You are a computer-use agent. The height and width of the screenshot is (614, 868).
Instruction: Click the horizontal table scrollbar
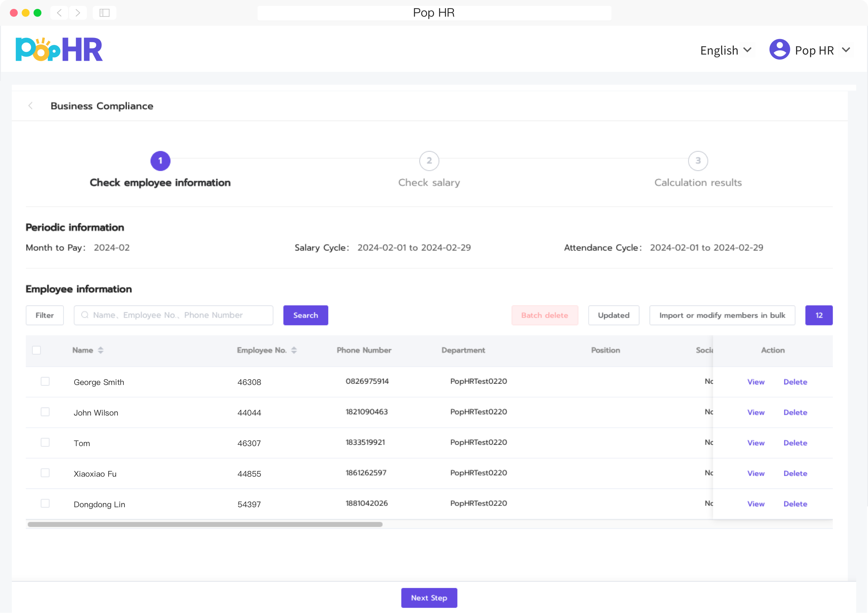tap(205, 525)
